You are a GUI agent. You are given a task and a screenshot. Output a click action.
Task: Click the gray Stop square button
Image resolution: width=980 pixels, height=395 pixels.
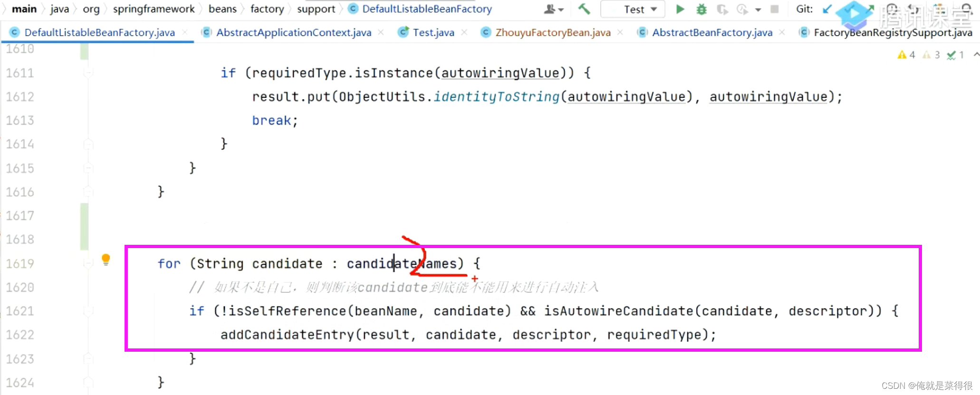click(x=775, y=9)
